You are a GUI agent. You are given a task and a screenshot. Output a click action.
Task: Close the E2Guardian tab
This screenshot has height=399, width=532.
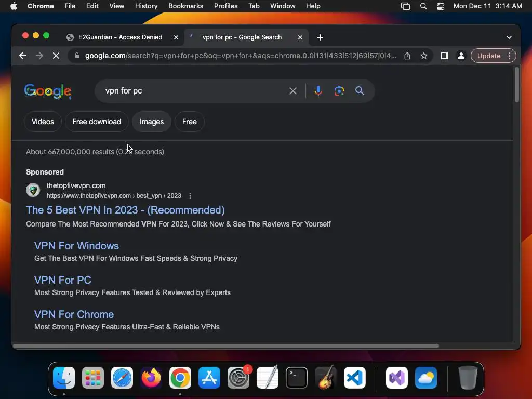pos(176,37)
